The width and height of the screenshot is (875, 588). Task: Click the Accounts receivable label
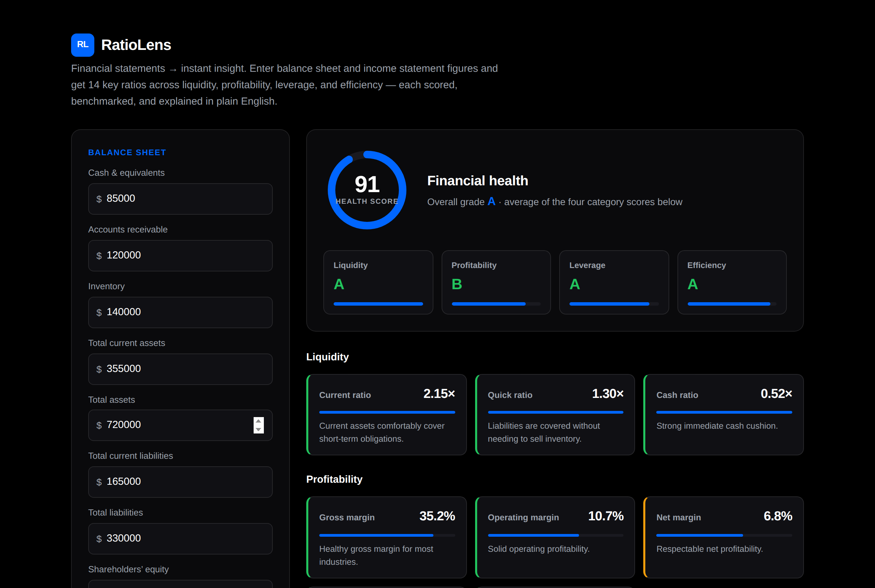click(x=128, y=229)
